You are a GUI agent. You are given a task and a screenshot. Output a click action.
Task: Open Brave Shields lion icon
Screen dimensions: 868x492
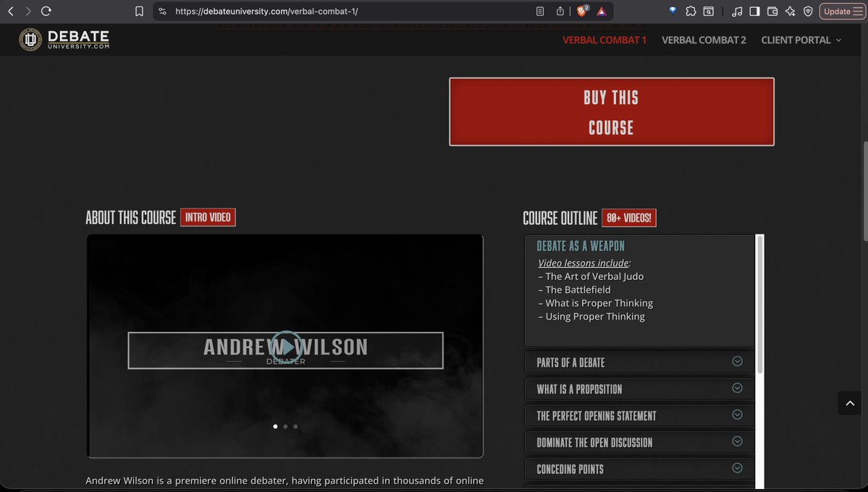(x=582, y=11)
